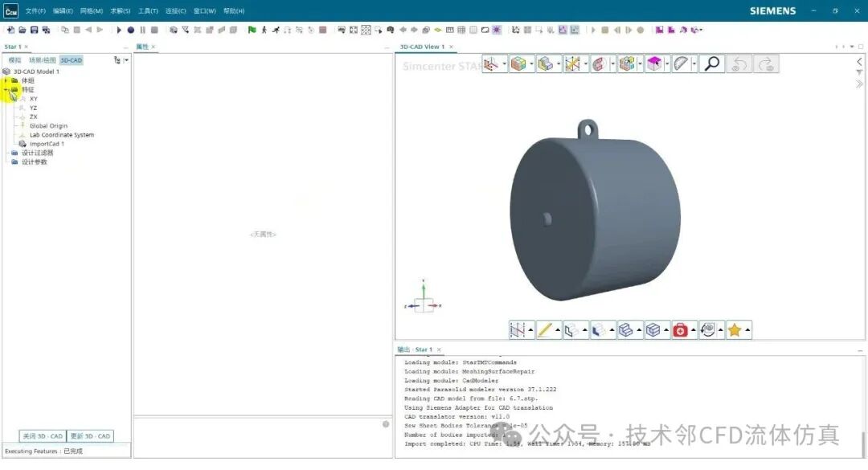Viewport: 868px width, 470px height.
Task: Open the tree options dropdown in Star 1 panel
Action: point(126,59)
